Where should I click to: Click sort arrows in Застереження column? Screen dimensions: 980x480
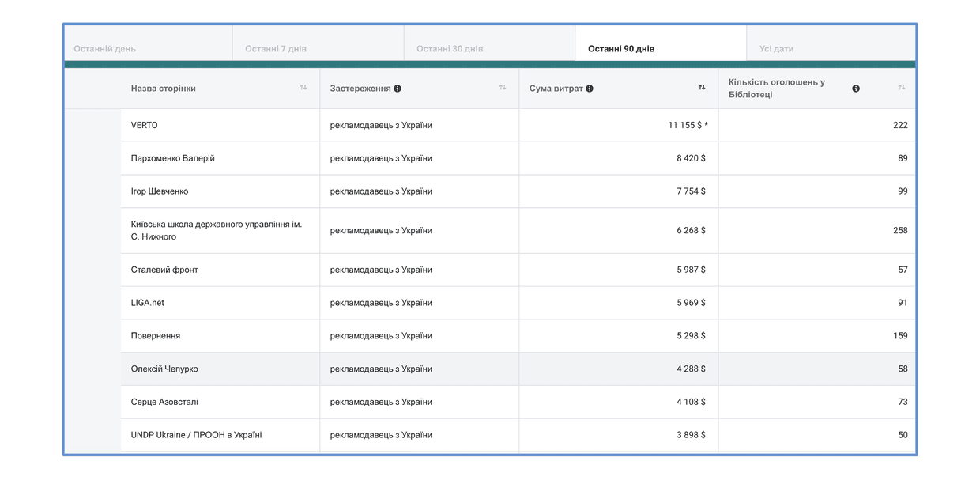click(503, 88)
